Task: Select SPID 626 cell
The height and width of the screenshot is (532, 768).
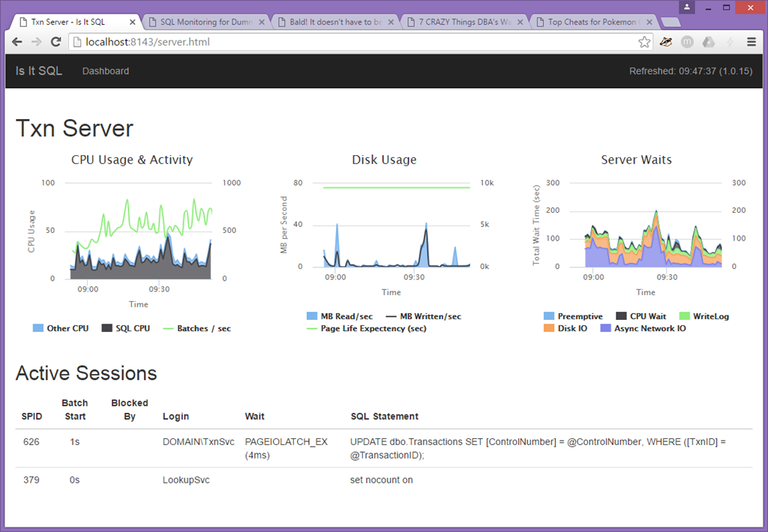Action: 31,442
